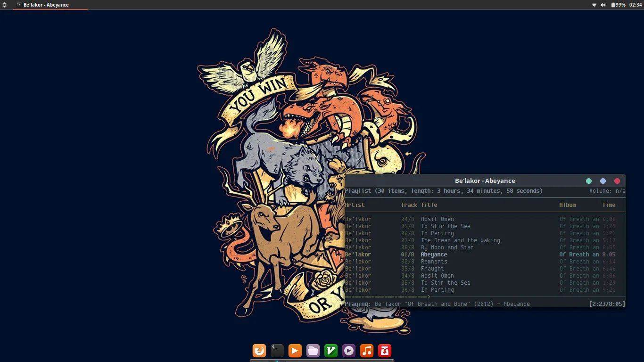The image size is (644, 362).
Task: Click the elapsed time counter [2:23/8:05]
Action: click(x=607, y=304)
